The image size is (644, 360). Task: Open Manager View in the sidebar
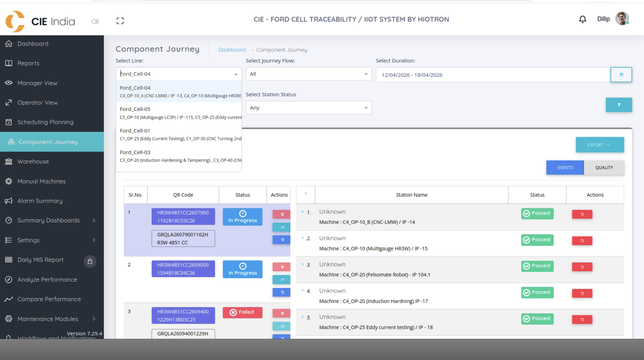tap(52, 83)
